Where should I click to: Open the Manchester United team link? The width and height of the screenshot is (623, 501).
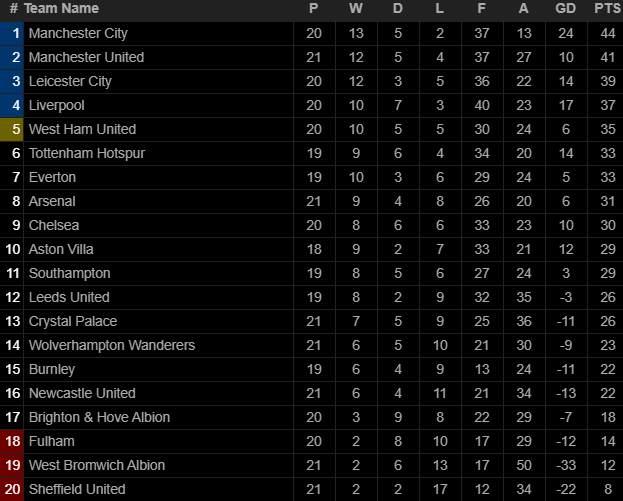click(x=86, y=57)
